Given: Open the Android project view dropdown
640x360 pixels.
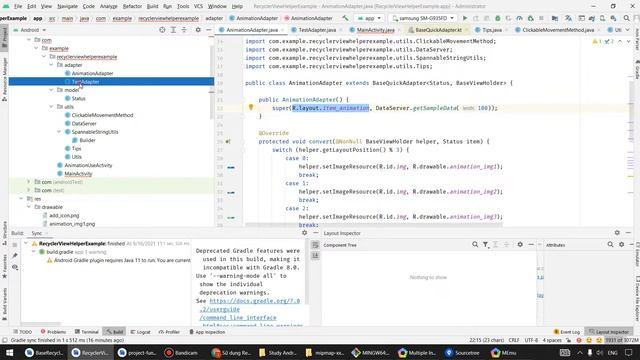Looking at the screenshot, I should pos(29,30).
